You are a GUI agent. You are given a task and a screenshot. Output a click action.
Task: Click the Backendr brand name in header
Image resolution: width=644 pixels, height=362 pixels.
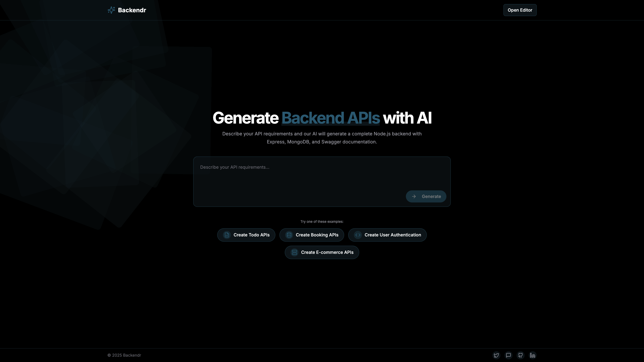[x=132, y=10]
